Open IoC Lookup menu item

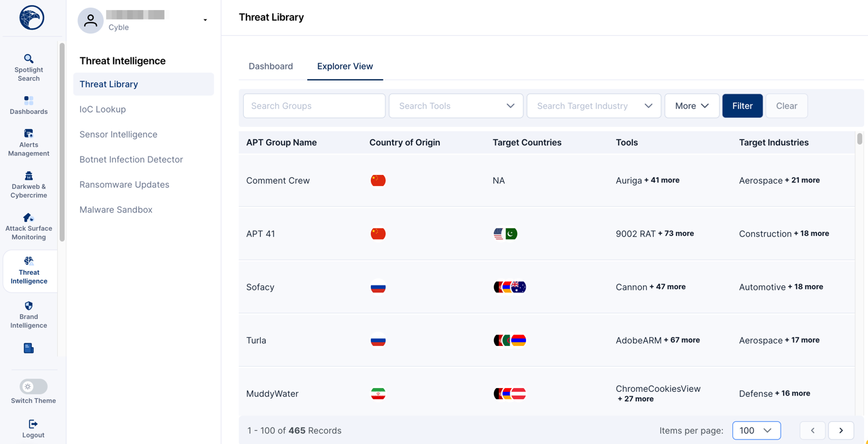pyautogui.click(x=102, y=109)
